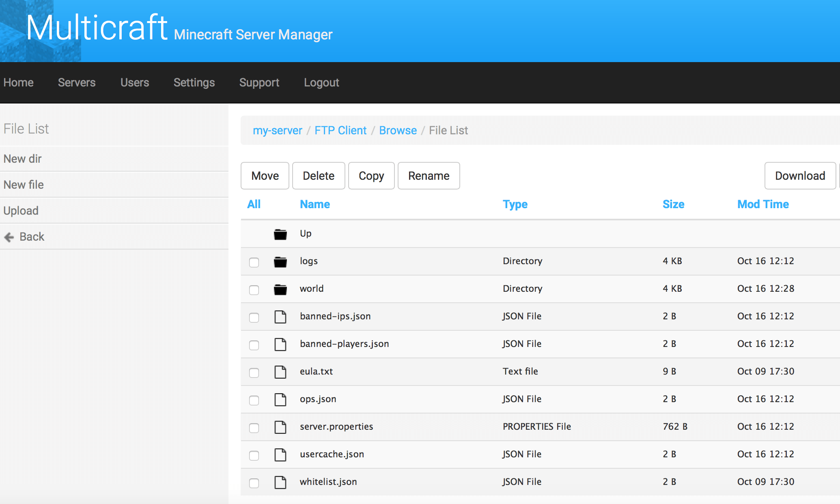Select All files header link
This screenshot has height=504, width=840.
254,204
